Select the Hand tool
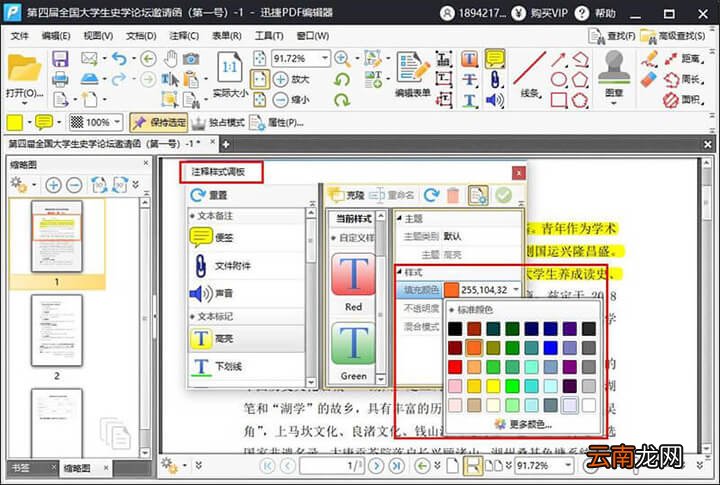 pyautogui.click(x=170, y=58)
